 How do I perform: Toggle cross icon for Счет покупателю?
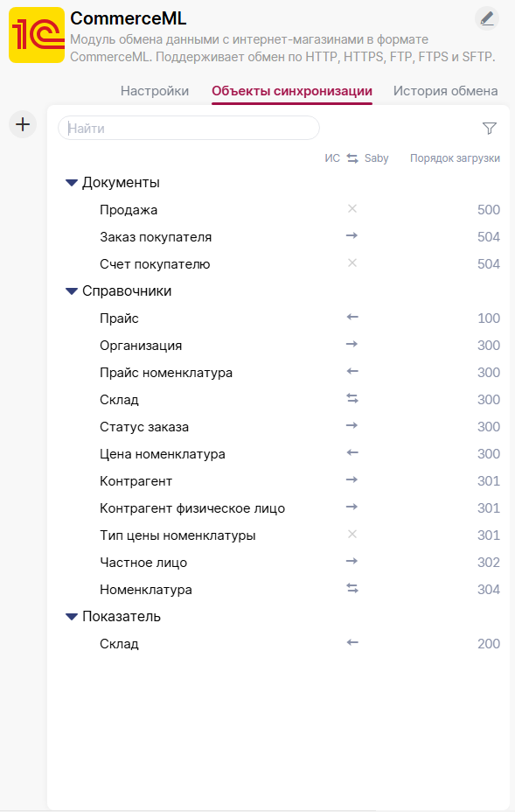click(x=352, y=263)
